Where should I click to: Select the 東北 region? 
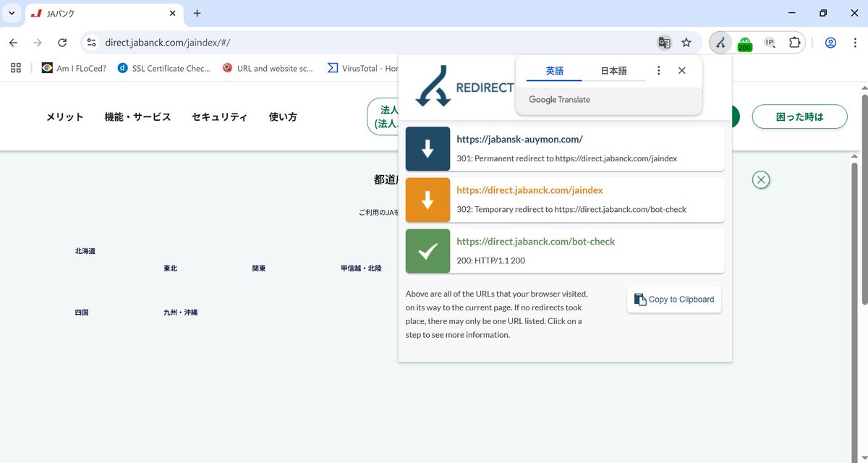(170, 268)
